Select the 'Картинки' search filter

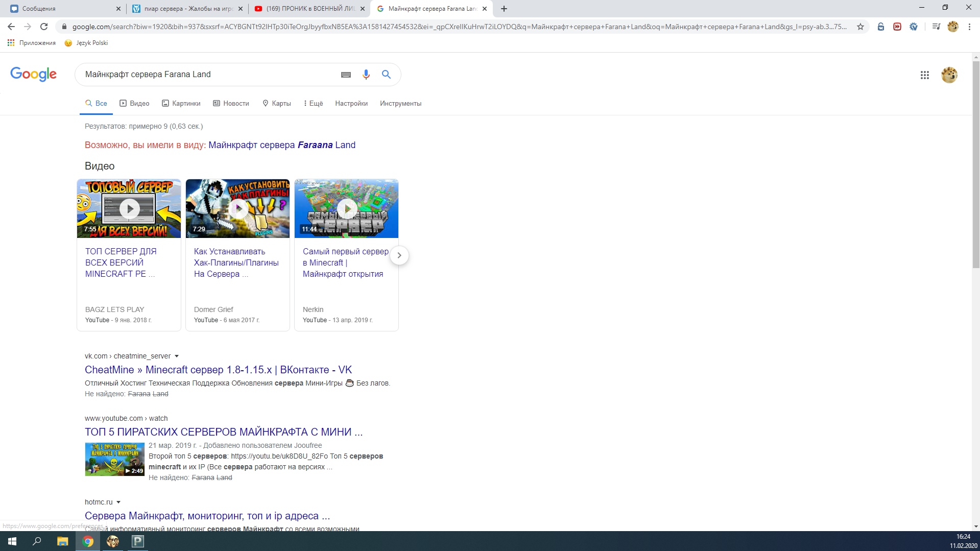181,103
